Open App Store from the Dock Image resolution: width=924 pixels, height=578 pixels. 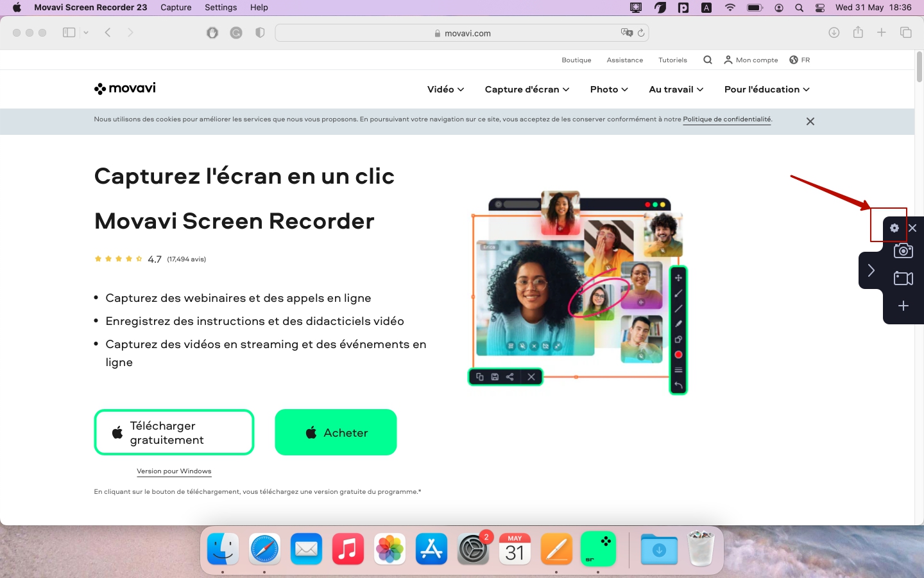[x=431, y=549]
